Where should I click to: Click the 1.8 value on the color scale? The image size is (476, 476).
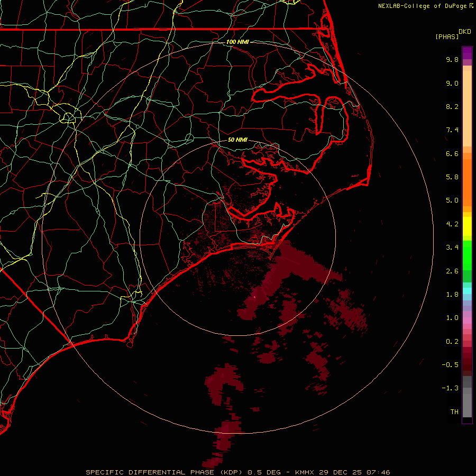click(x=452, y=295)
